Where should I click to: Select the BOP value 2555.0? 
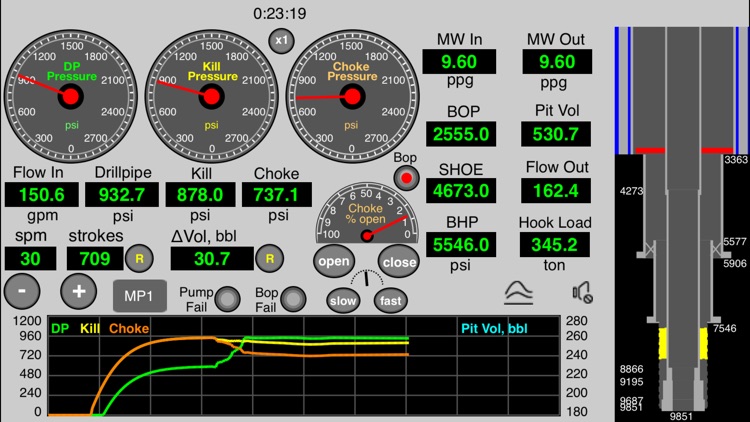[x=461, y=134]
